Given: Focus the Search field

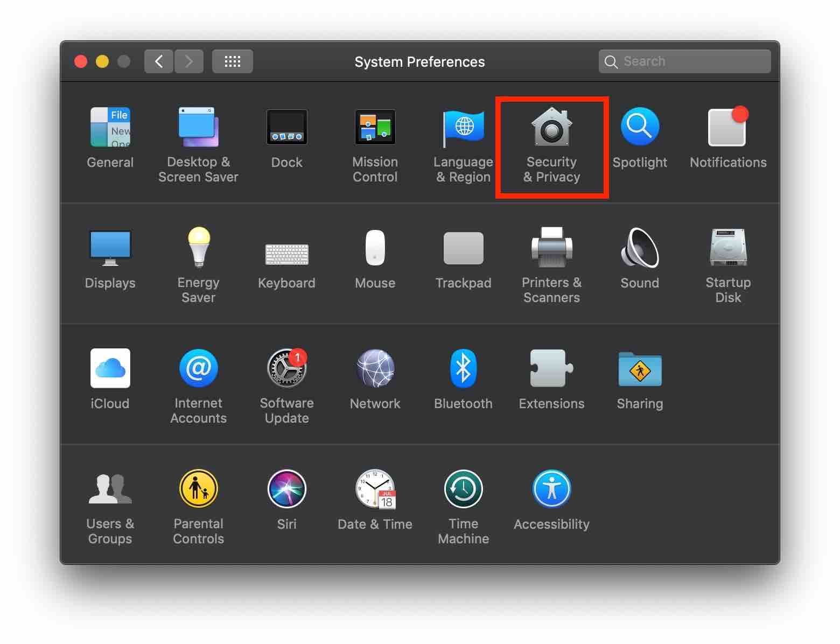Looking at the screenshot, I should click(684, 61).
